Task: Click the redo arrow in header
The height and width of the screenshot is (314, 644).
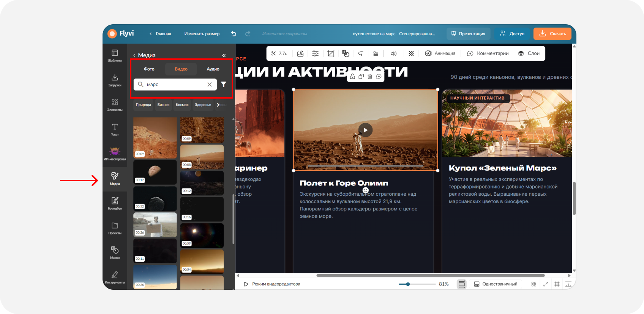Action: click(248, 34)
